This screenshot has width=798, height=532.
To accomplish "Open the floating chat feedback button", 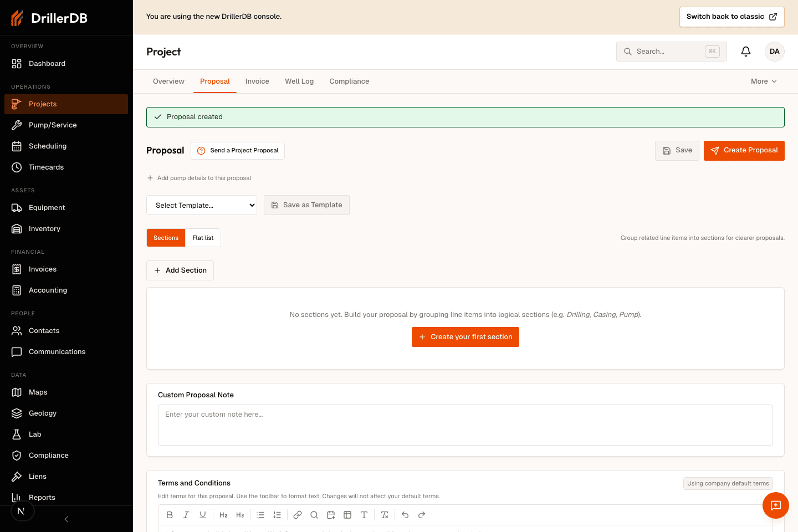I will pyautogui.click(x=776, y=505).
